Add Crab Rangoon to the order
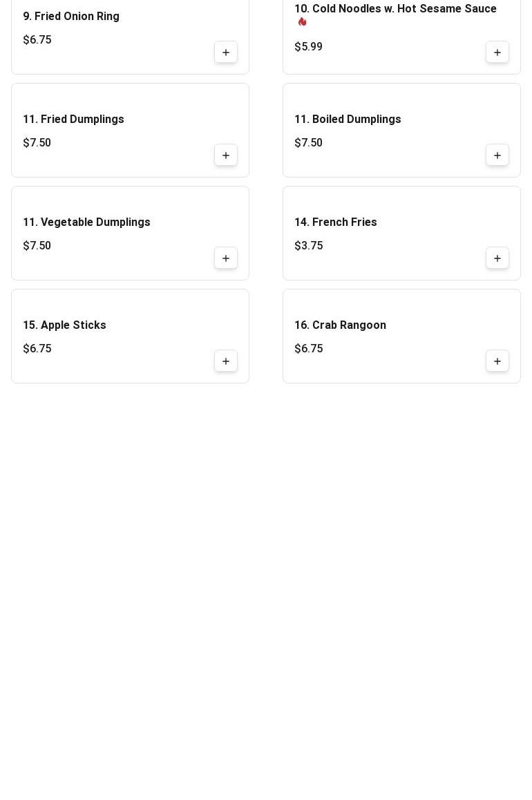 pos(497,361)
